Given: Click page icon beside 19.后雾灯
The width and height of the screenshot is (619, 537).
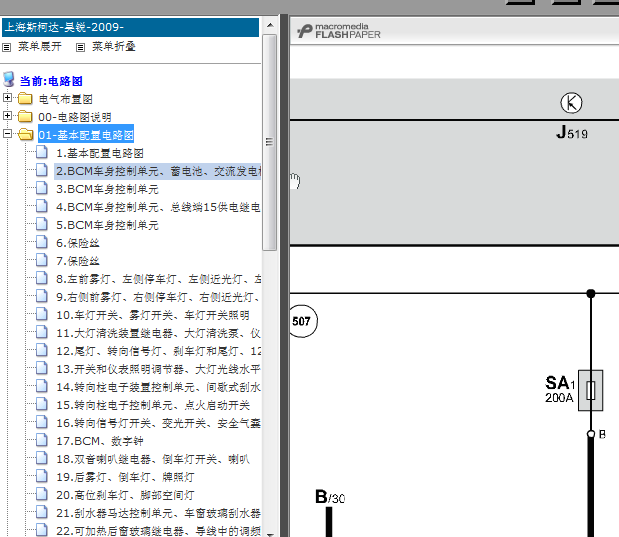Looking at the screenshot, I should (x=41, y=475).
